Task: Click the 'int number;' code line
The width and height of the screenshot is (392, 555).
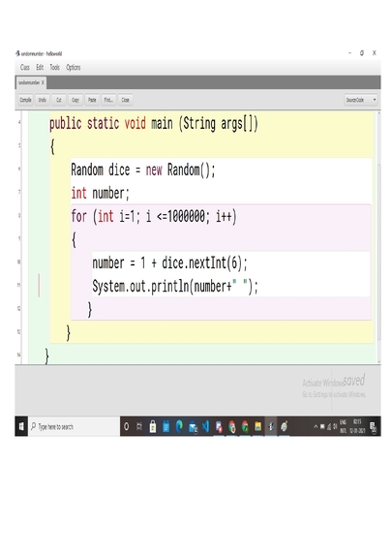Action: click(x=100, y=194)
